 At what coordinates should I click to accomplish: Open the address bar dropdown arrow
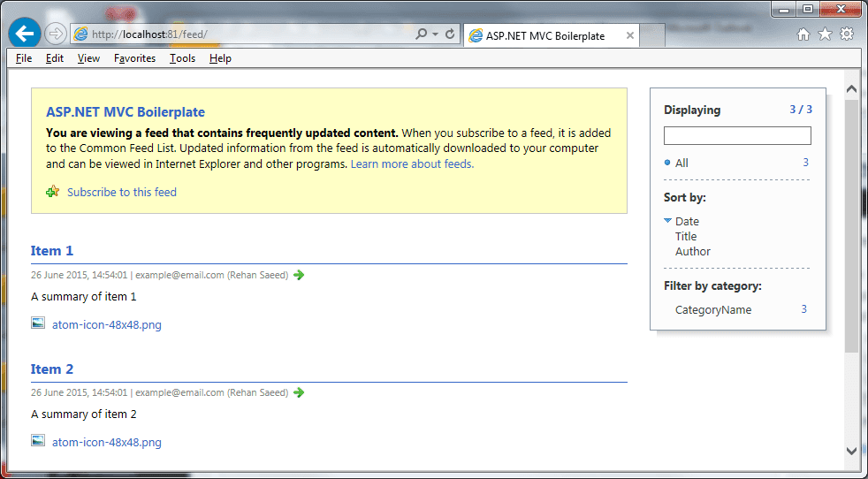pos(435,34)
